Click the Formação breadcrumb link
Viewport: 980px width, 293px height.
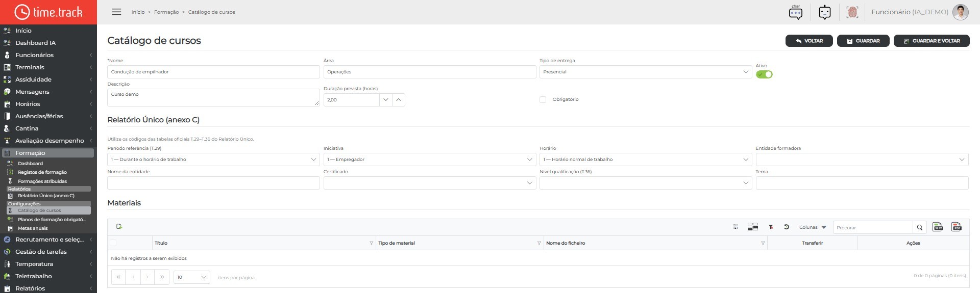tap(166, 12)
